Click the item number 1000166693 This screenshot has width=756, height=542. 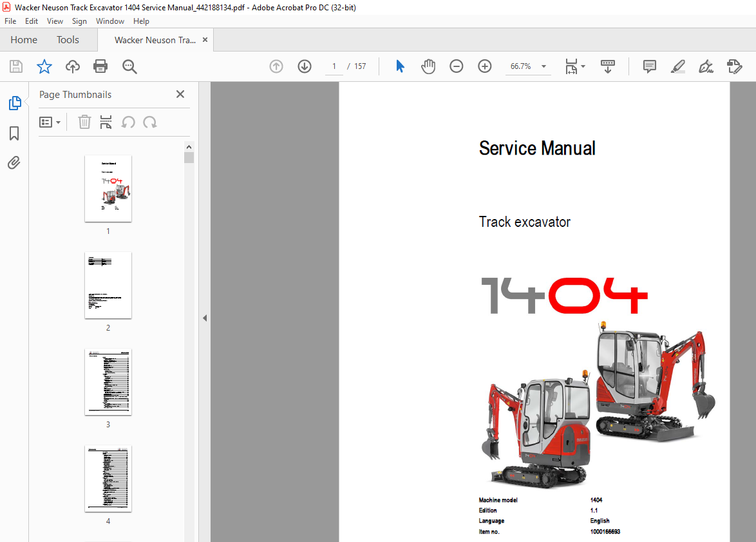point(605,532)
